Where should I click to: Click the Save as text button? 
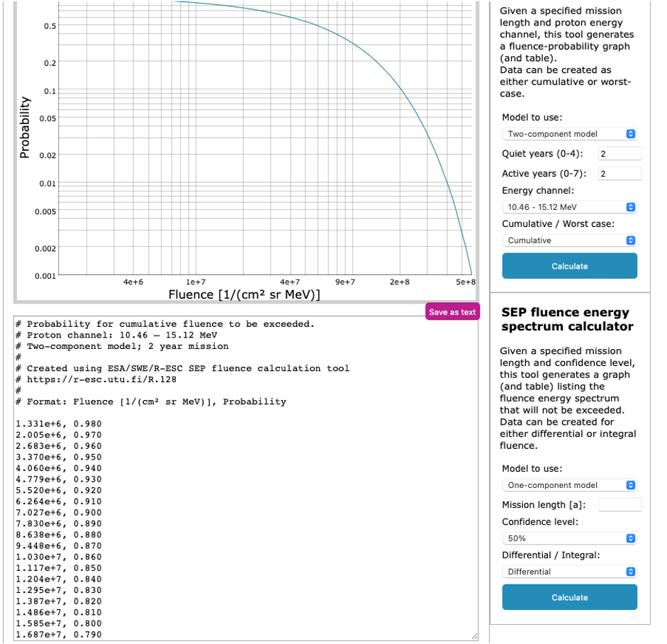coord(452,312)
